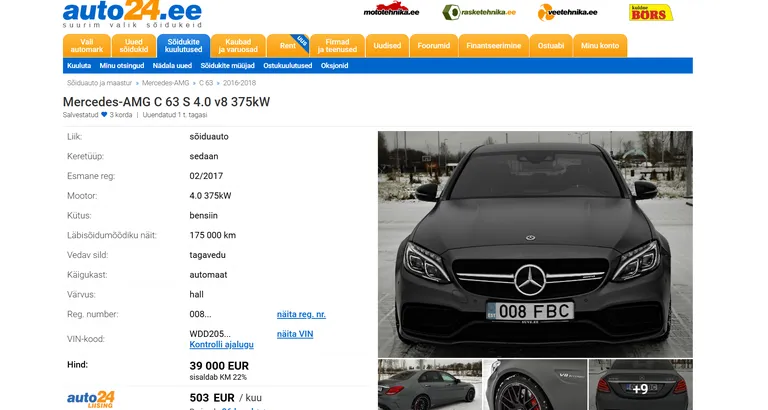The width and height of the screenshot is (768, 410).
Task: Open the Uudised tab
Action: [x=387, y=46]
